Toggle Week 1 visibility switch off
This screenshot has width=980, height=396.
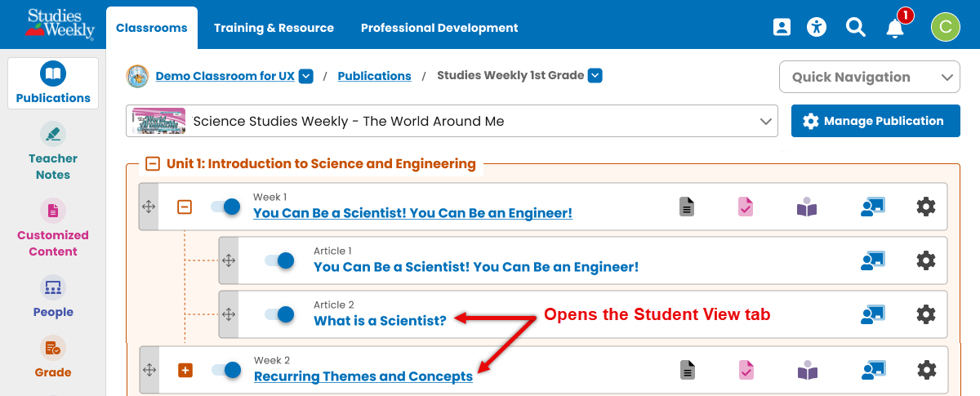(225, 207)
